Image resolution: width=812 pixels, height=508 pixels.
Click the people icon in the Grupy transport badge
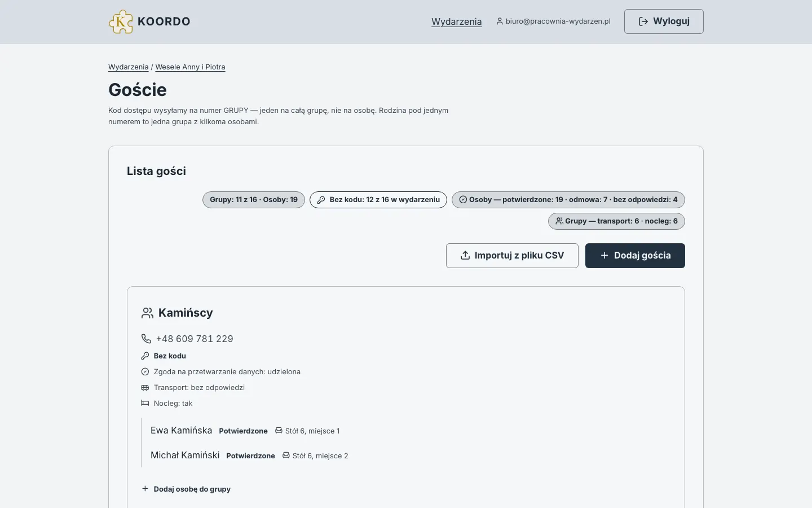tap(559, 221)
